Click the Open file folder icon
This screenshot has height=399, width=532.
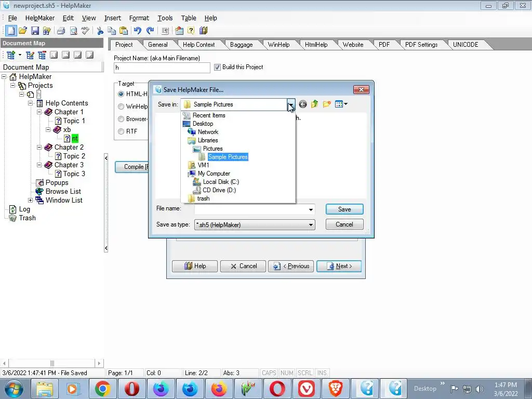[x=23, y=31]
